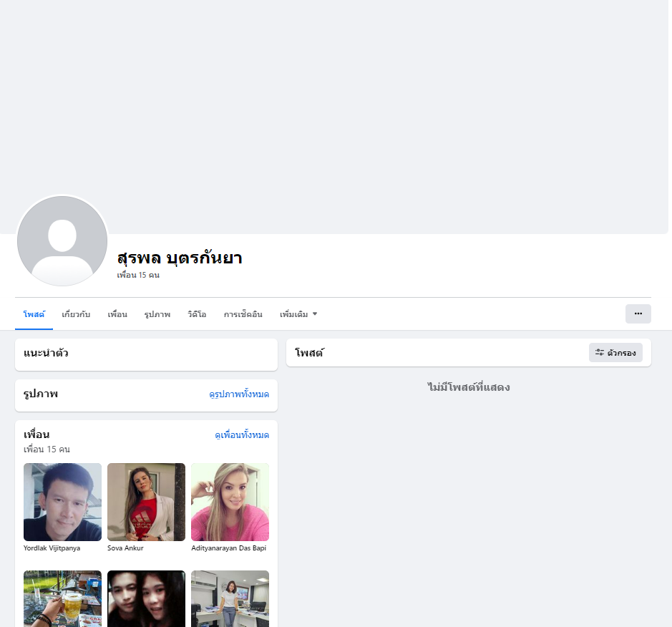
Task: Click the ไม่มีโพสต์ที่แสดง message
Action: click(469, 387)
